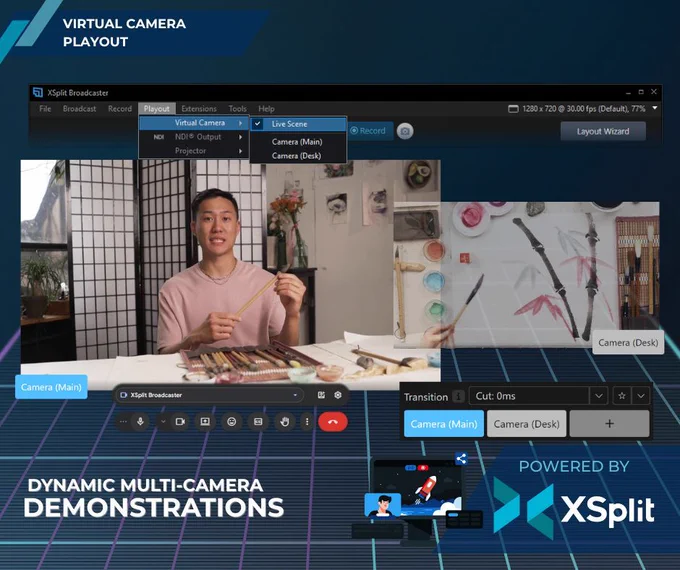Screen dimensions: 680x570
Task: Open the File menu
Action: (45, 109)
